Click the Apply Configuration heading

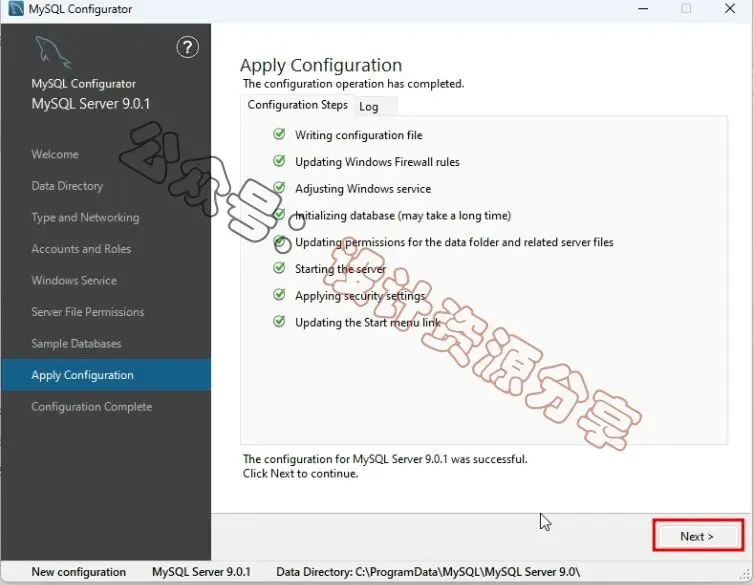pyautogui.click(x=321, y=65)
